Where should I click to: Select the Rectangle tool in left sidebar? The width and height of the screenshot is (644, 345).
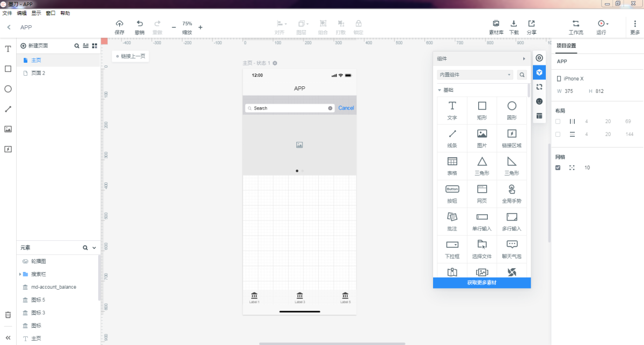(x=8, y=69)
